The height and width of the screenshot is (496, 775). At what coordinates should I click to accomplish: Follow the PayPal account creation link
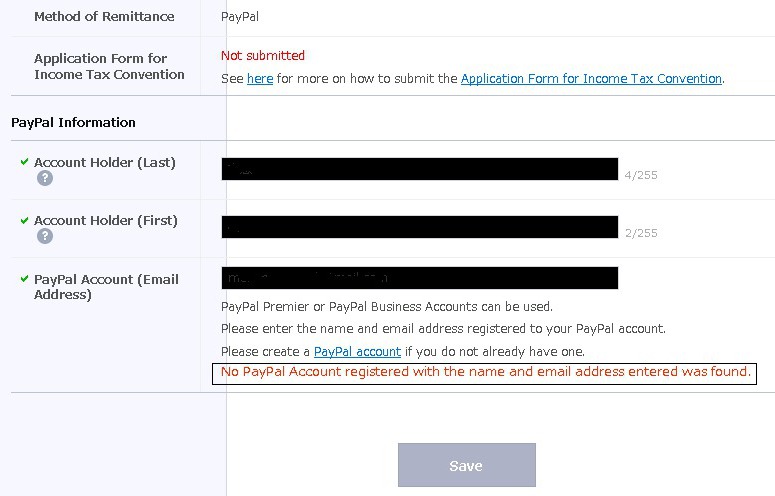tap(357, 351)
